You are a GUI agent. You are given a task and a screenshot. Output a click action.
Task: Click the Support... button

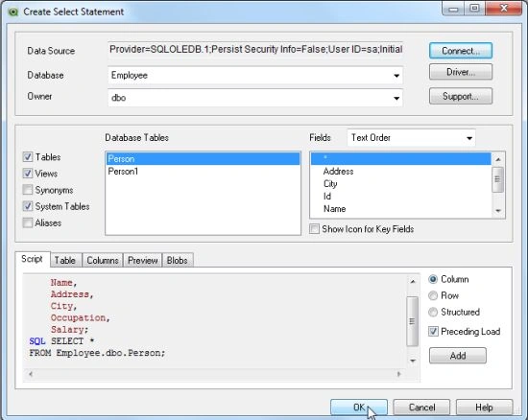coord(461,97)
